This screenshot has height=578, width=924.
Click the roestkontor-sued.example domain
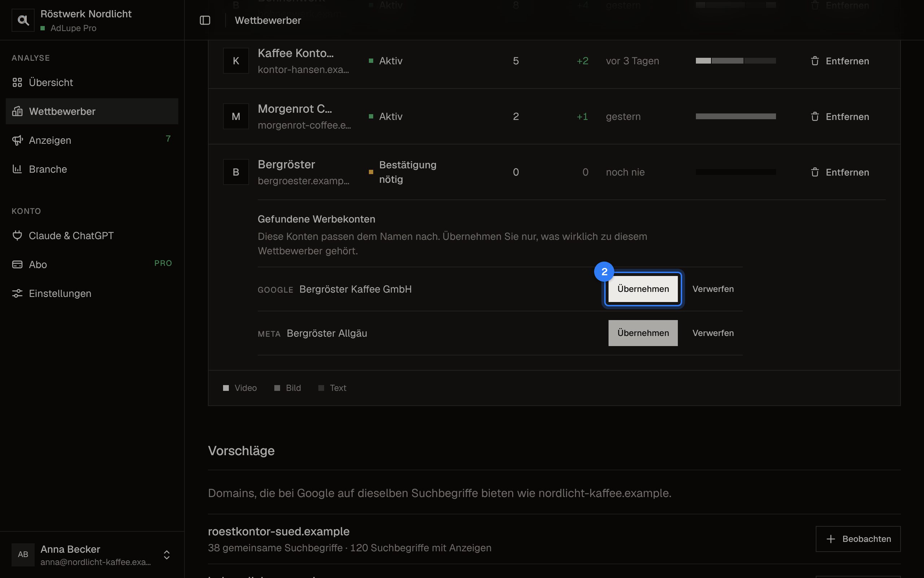click(x=278, y=531)
